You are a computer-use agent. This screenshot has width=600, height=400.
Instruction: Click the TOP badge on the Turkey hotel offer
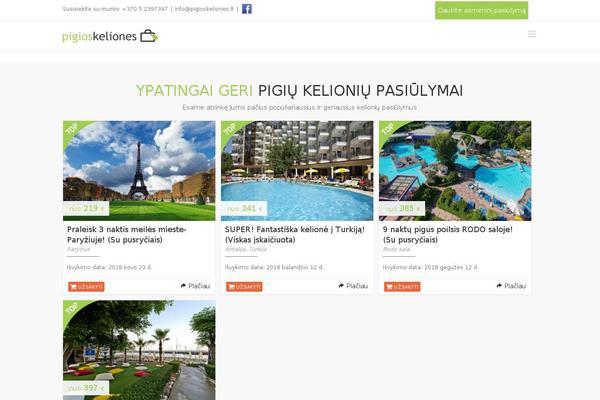pyautogui.click(x=230, y=129)
